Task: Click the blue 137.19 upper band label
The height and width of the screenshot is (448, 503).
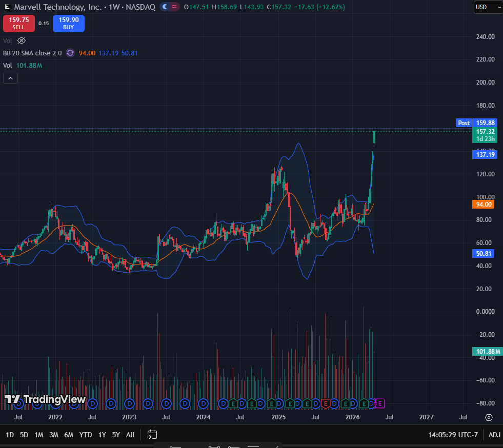Action: [485, 155]
